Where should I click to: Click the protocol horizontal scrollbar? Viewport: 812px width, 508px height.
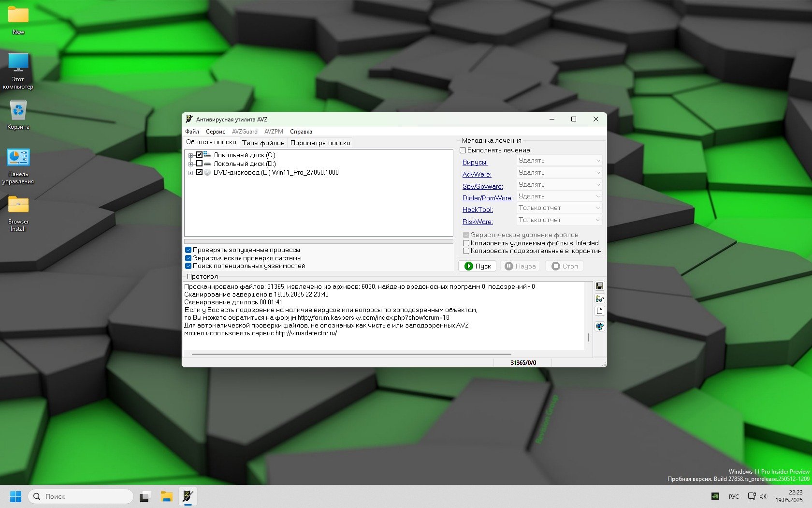pos(351,354)
